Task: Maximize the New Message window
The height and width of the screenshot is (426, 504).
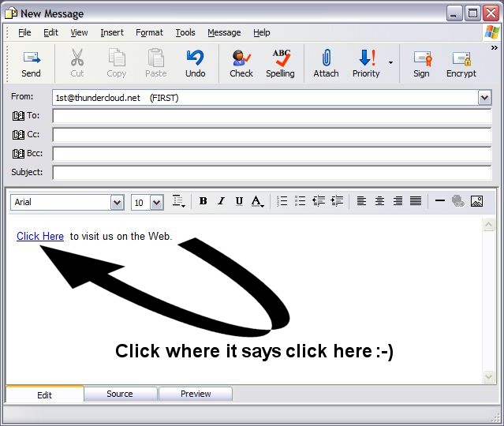Action: 472,13
